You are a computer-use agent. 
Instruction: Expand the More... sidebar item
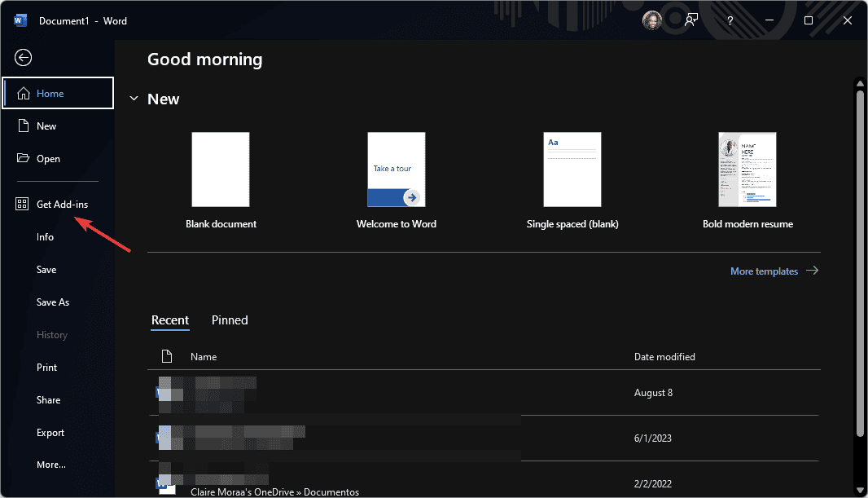click(x=51, y=465)
